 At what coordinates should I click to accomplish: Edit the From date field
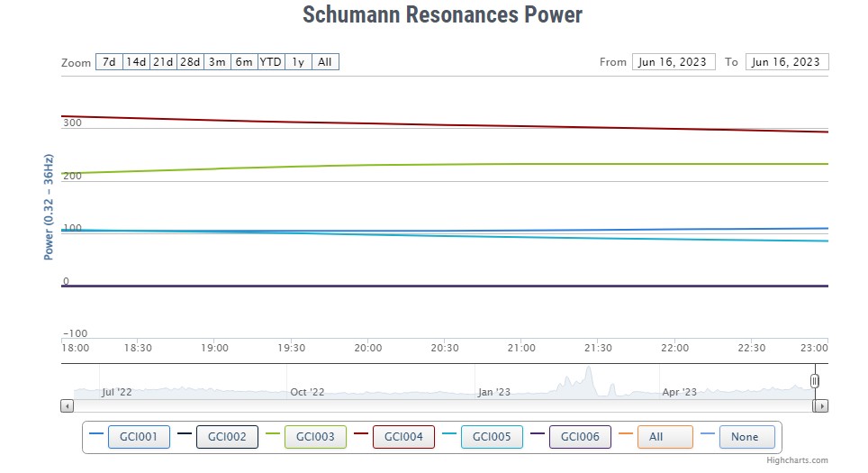click(x=674, y=62)
